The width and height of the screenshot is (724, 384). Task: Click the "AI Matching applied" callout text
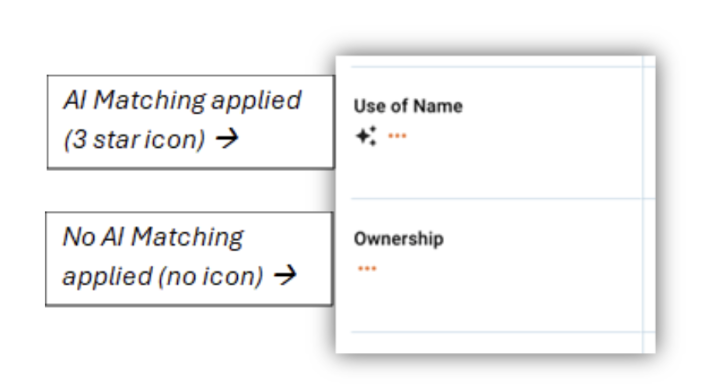183,100
